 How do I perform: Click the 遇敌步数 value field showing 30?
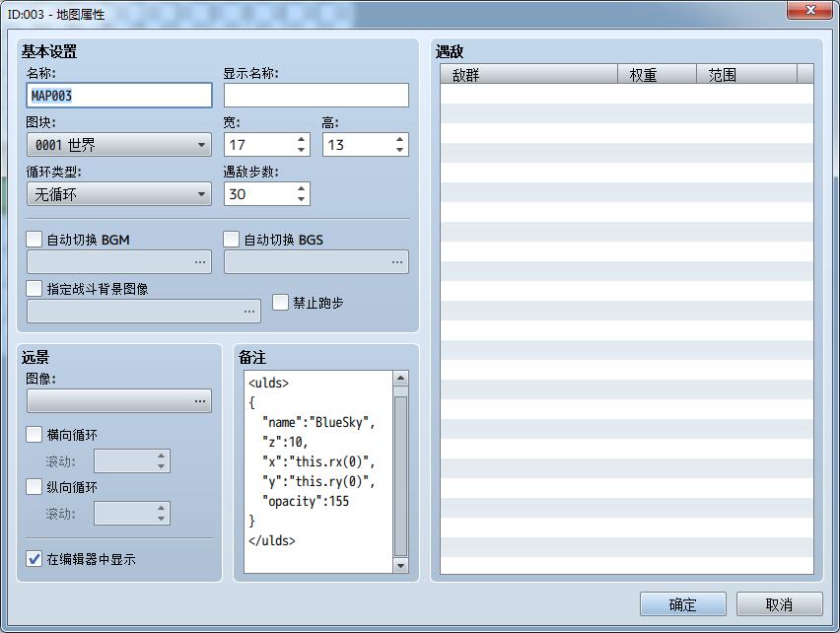(x=260, y=194)
